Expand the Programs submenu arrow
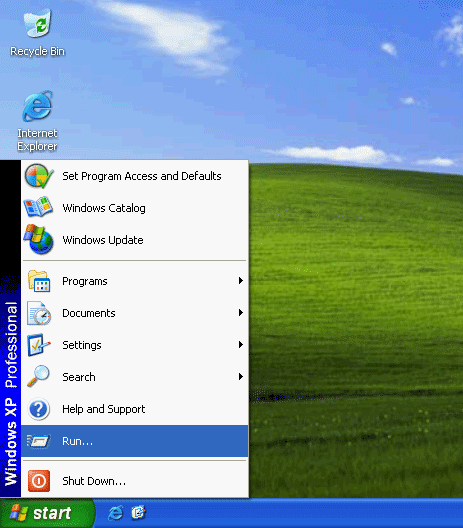 240,280
